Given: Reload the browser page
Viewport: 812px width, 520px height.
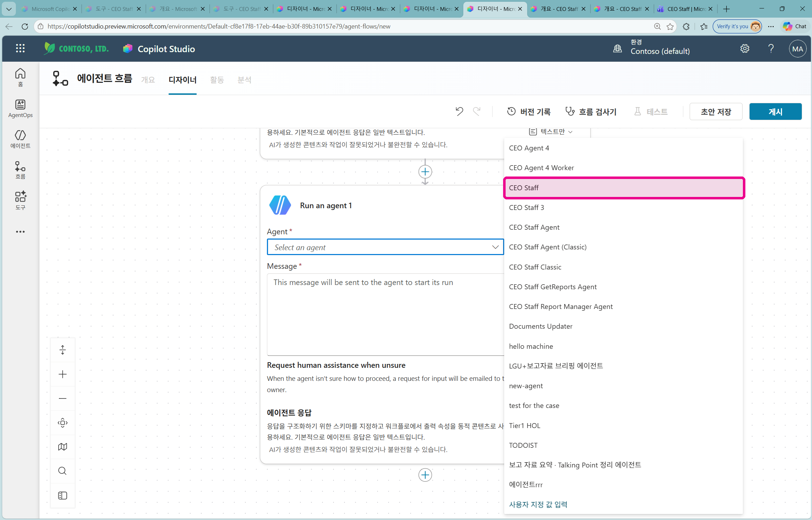Looking at the screenshot, I should tap(25, 26).
